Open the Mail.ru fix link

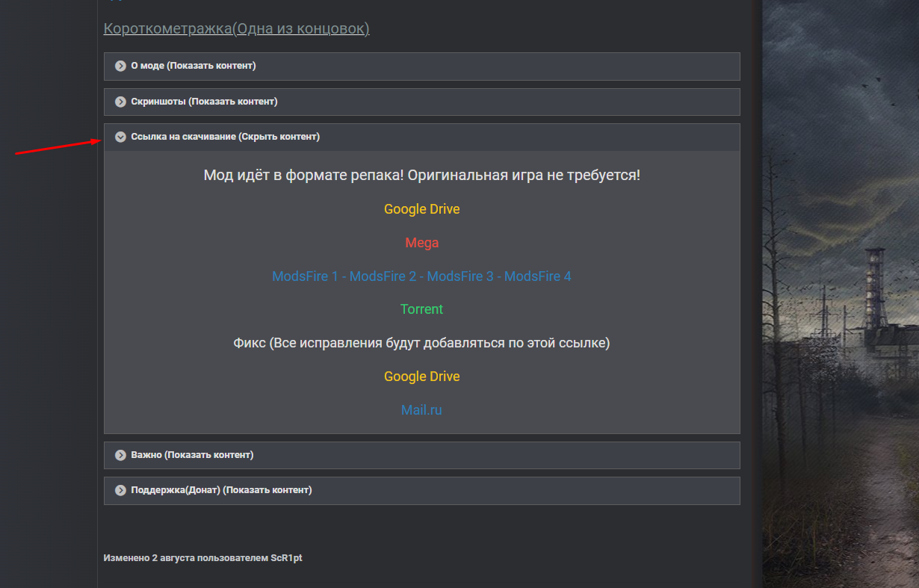[421, 410]
